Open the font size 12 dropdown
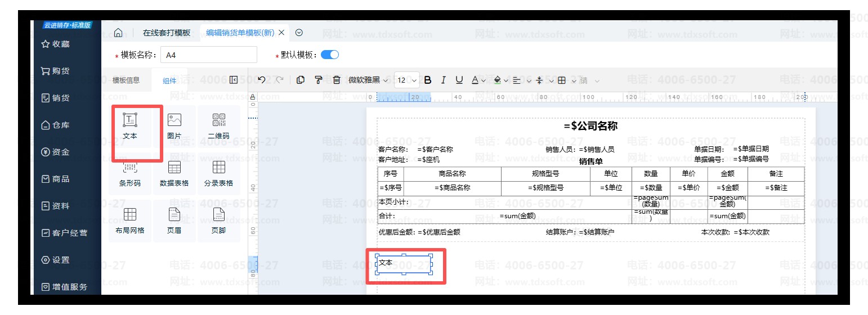The width and height of the screenshot is (868, 315). coord(407,80)
